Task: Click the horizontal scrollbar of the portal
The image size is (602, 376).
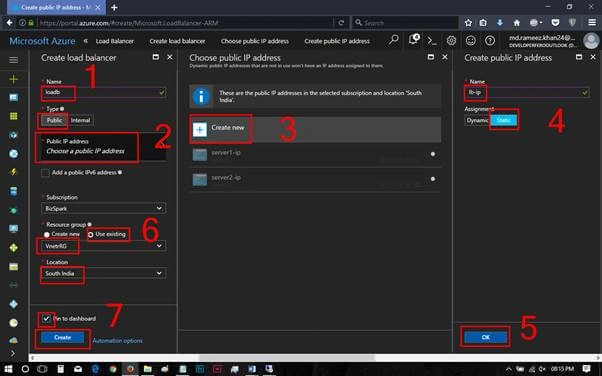Action: [x=286, y=358]
